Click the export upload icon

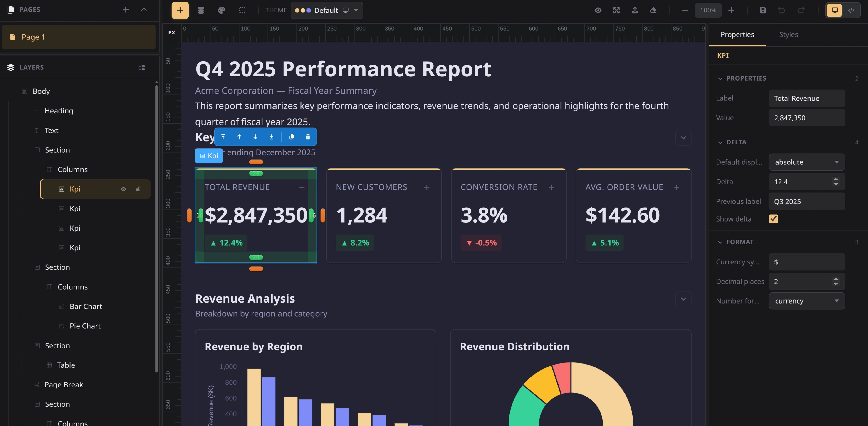click(x=635, y=10)
